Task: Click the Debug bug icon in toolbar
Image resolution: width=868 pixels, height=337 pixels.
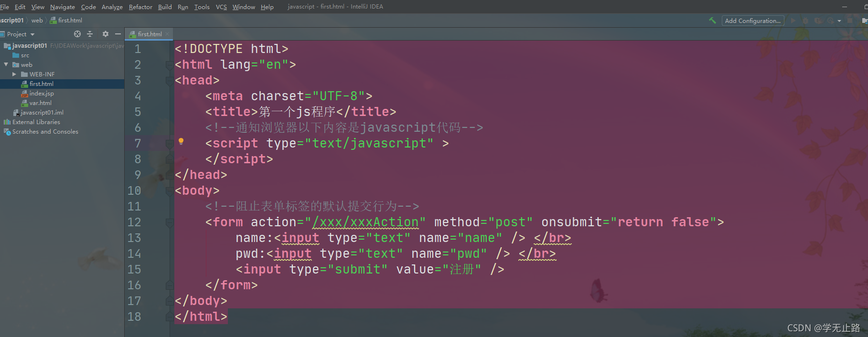Action: [x=805, y=21]
